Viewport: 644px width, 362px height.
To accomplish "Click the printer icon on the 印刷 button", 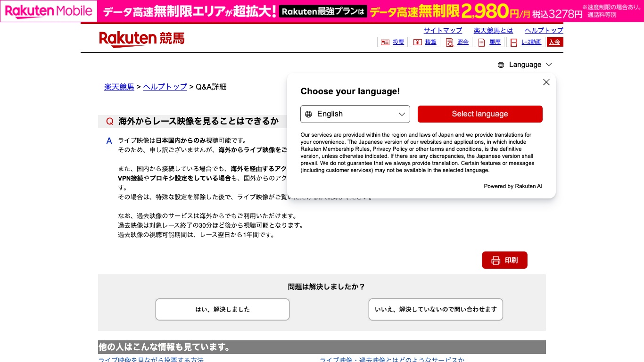I will (495, 260).
